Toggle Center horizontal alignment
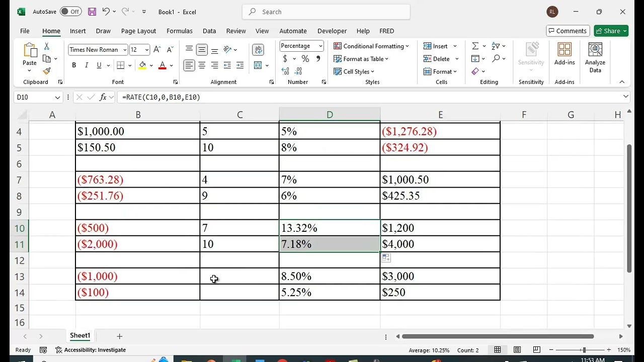This screenshot has height=362, width=644. (x=202, y=65)
